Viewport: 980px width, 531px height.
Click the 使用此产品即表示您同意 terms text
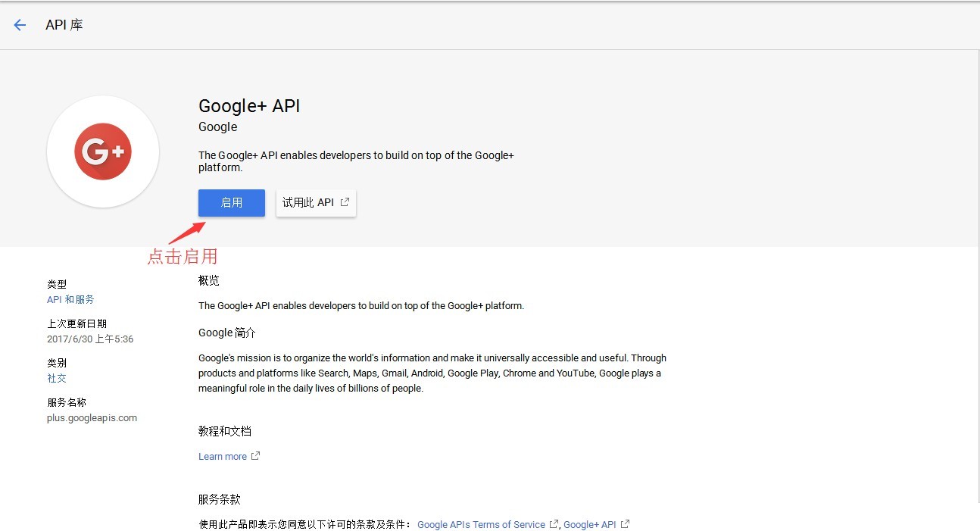click(305, 525)
